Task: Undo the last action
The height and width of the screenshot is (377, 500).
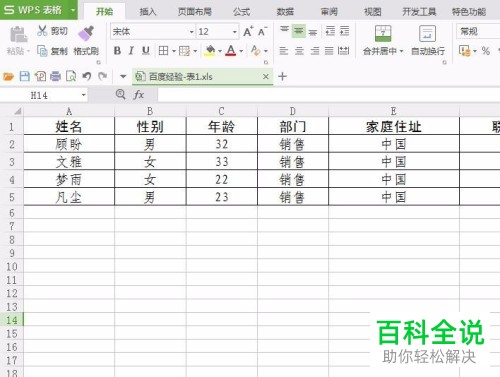Action: (87, 77)
